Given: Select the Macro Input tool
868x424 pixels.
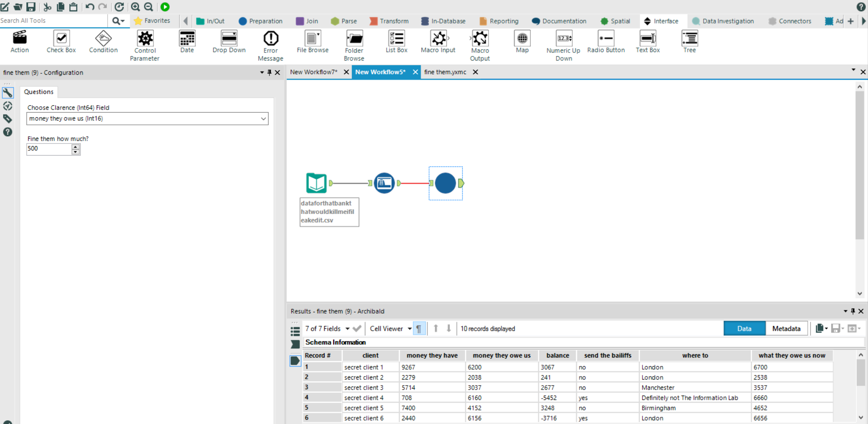Looking at the screenshot, I should [x=438, y=42].
